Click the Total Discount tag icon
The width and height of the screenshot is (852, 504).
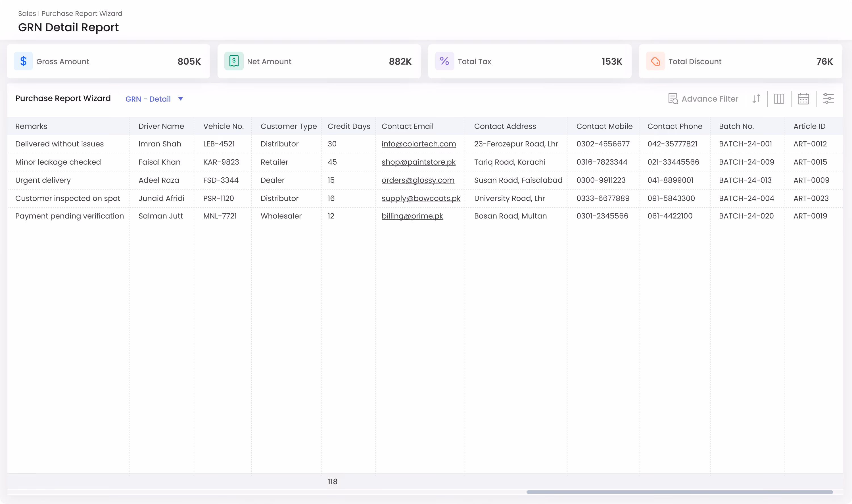655,61
